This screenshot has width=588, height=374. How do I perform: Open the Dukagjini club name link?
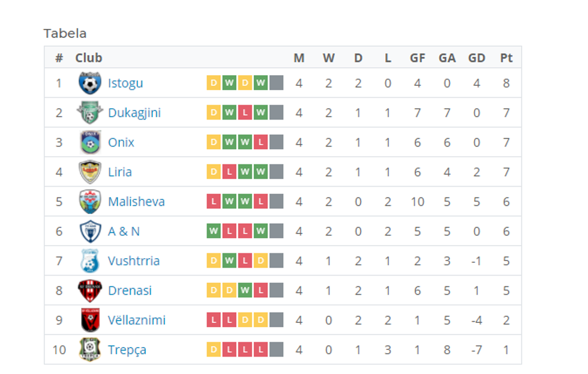pyautogui.click(x=134, y=112)
